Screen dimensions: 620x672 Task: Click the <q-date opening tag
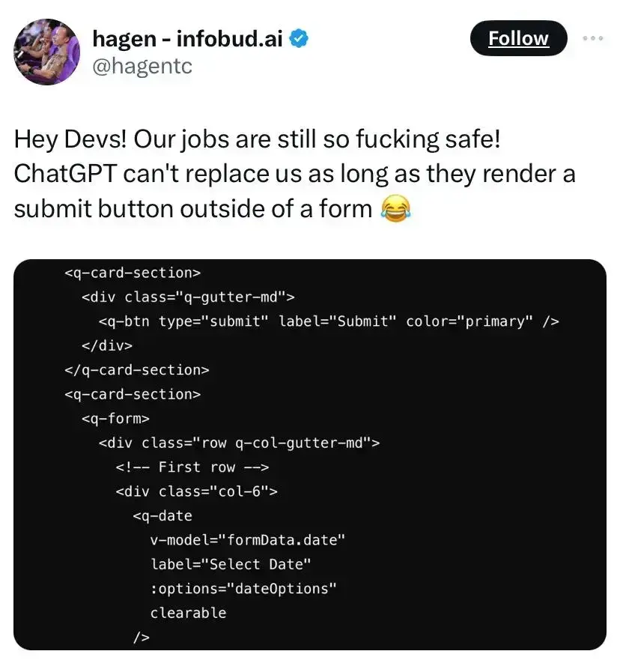pos(162,516)
